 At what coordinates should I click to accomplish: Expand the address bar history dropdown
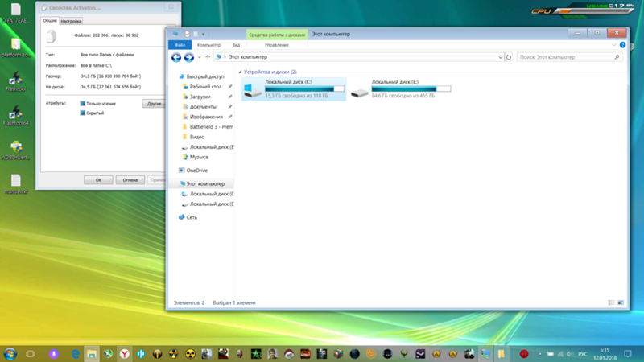point(500,57)
